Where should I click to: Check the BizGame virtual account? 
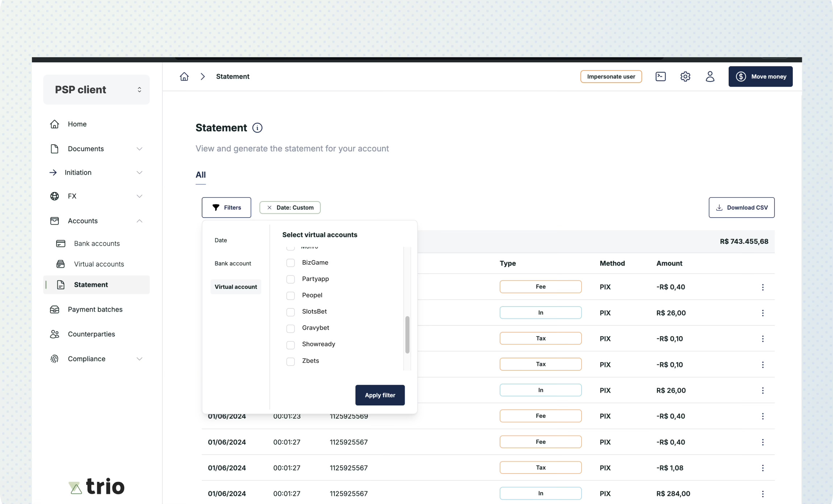pos(290,263)
